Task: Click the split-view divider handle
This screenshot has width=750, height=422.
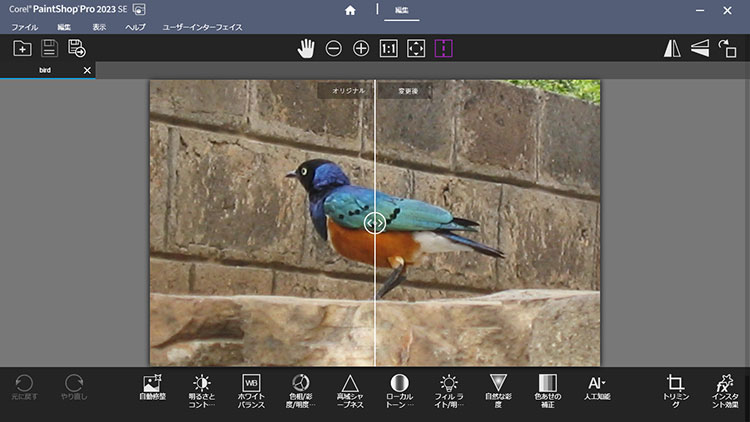Action: 375,223
